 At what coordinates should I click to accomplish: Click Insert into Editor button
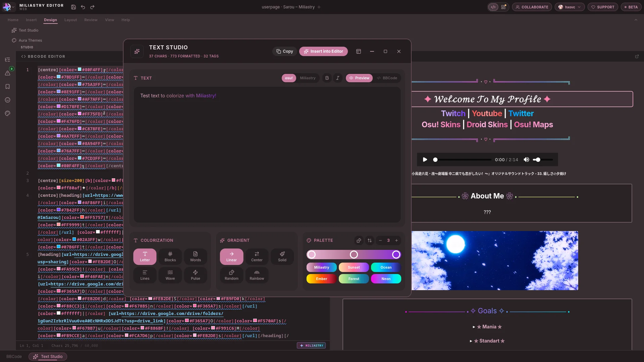[x=323, y=51]
